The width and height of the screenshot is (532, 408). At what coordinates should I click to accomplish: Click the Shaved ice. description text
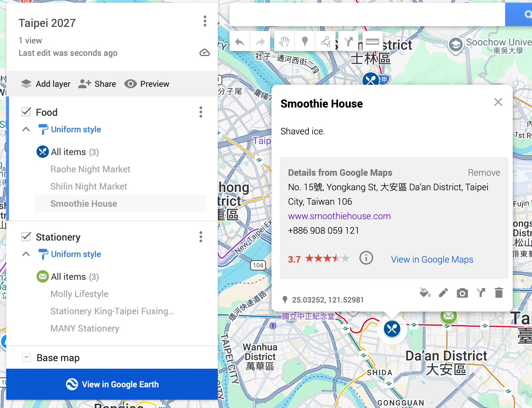click(x=303, y=131)
